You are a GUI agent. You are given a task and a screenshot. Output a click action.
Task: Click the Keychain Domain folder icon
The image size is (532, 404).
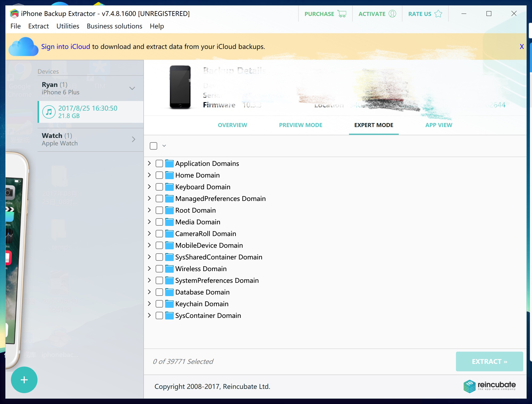point(169,304)
